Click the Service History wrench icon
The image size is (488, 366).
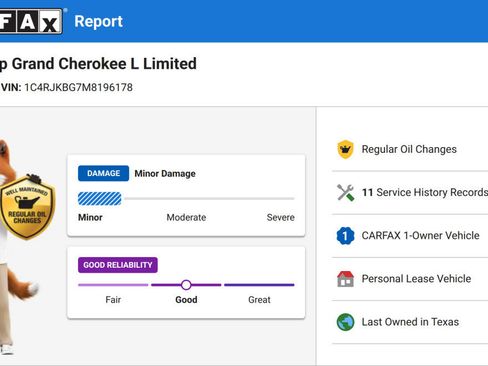345,192
